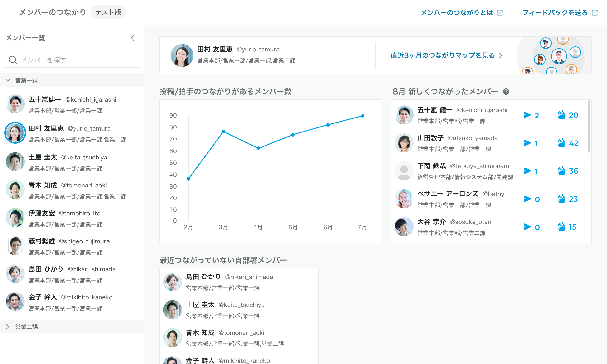This screenshot has height=364, width=607.
Task: Click 大谷 宗介 avatar photo
Action: 404,227
